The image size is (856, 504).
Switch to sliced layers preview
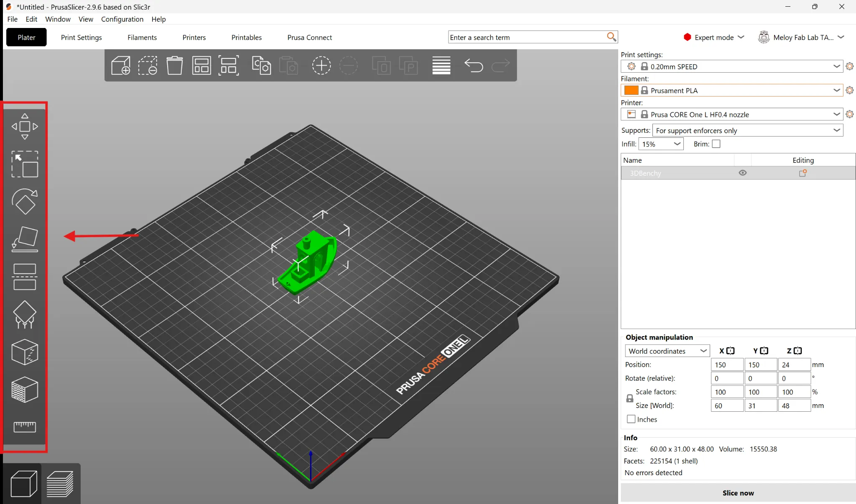(60, 484)
